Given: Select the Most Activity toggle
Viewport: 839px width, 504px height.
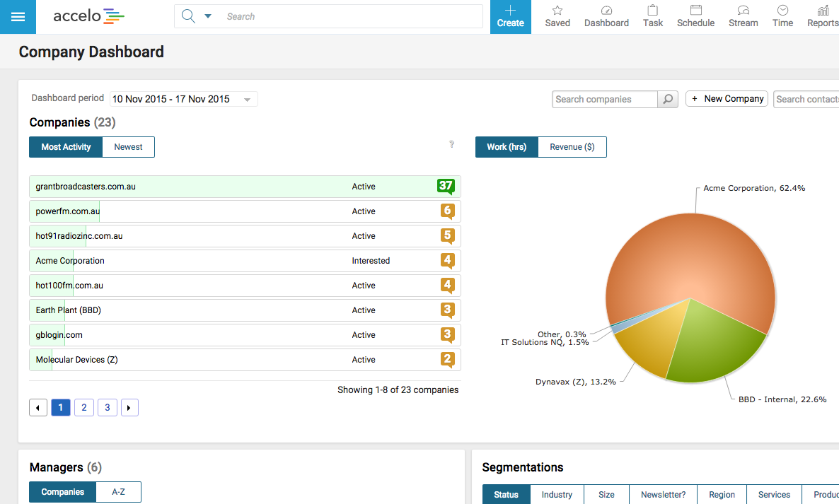Looking at the screenshot, I should [x=66, y=147].
